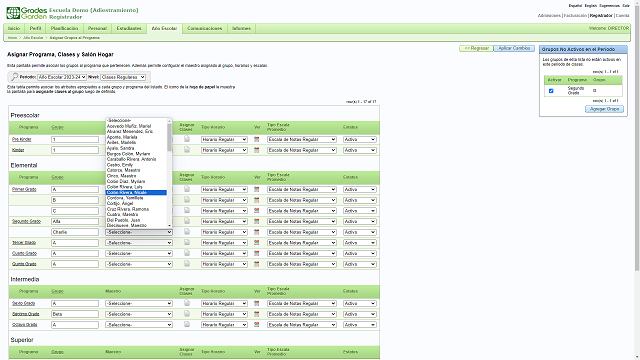Open assign classes icon for Tercer Grado
Screen dimensions: 640x360
pos(187,242)
